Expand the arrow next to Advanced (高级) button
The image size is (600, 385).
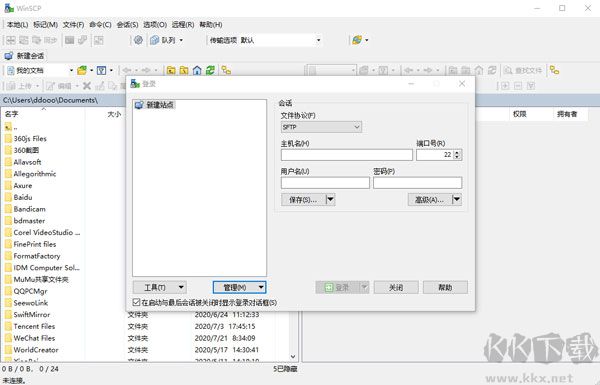[457, 199]
